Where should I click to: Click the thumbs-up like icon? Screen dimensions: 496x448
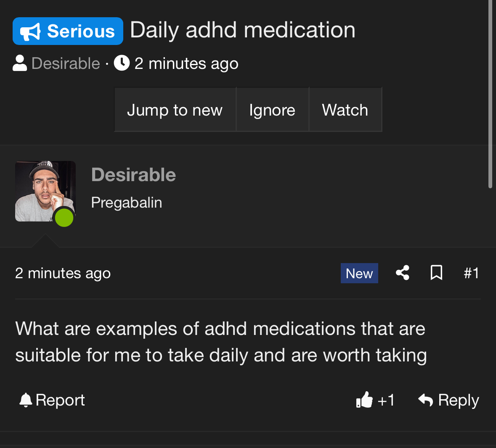point(364,400)
